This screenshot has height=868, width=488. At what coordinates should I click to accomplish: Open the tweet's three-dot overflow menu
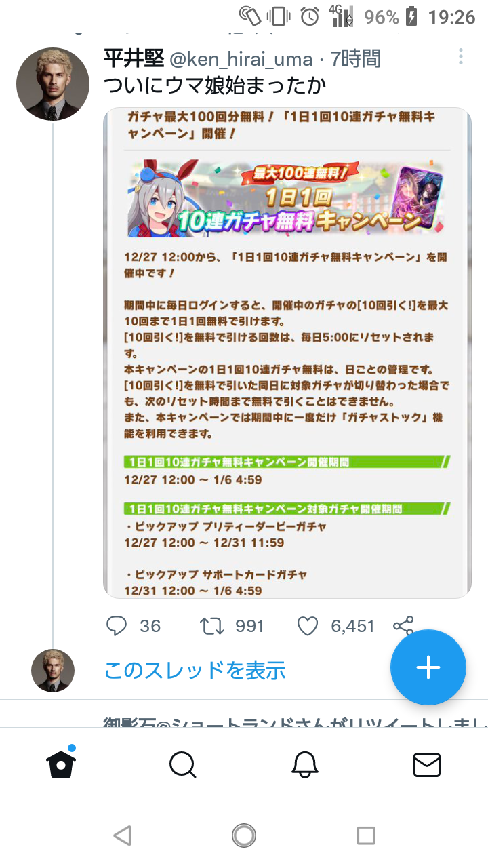461,56
